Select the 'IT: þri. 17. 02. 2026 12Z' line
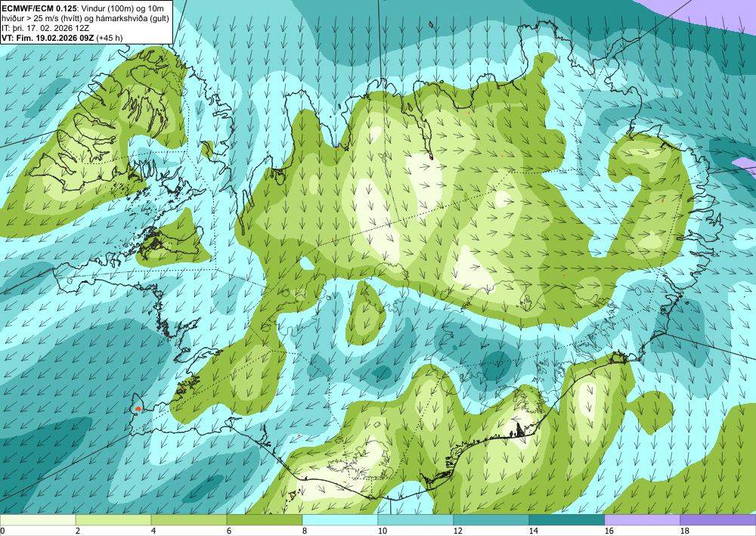Image resolution: width=756 pixels, height=536 pixels. [x=45, y=28]
